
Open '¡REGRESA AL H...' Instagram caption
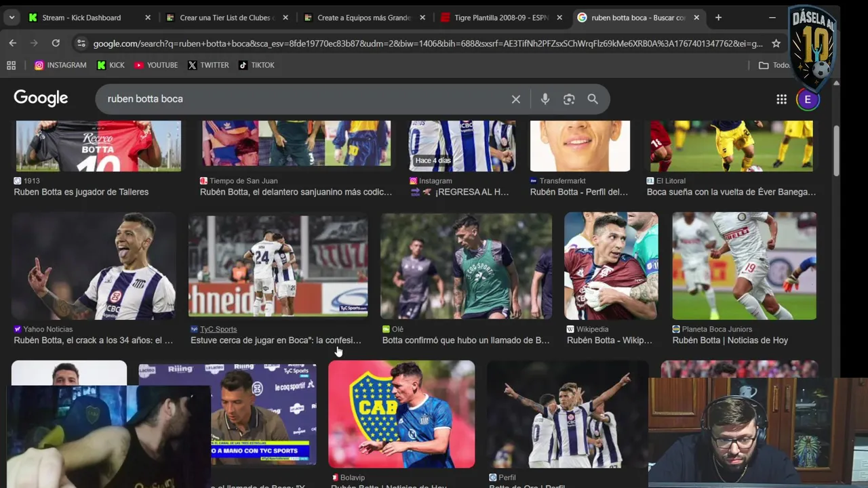pos(459,192)
